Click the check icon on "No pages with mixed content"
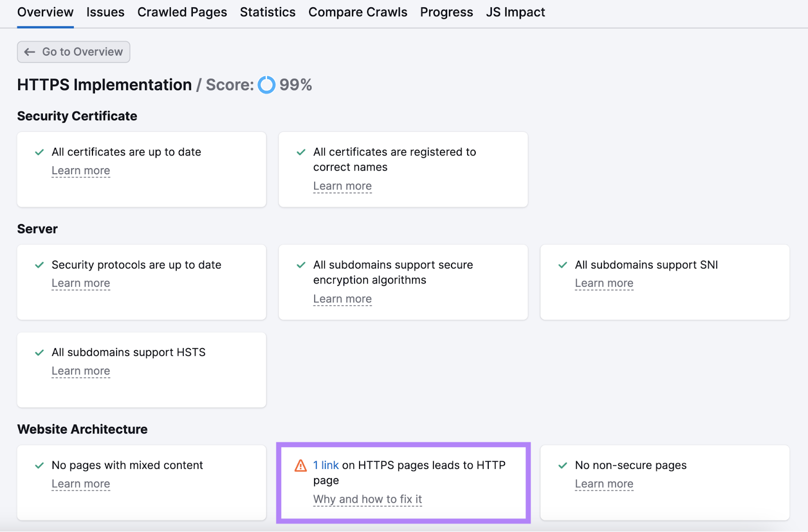808x532 pixels. (39, 465)
